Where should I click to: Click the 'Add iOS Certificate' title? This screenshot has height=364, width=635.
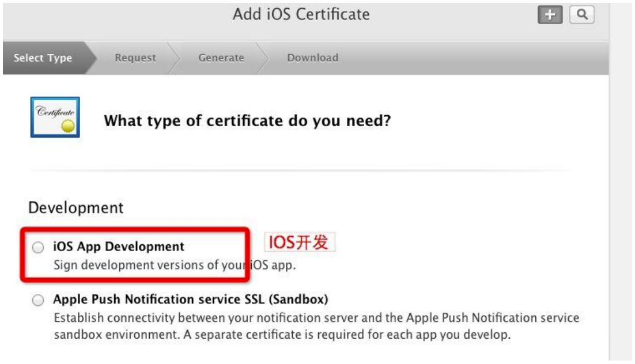coord(301,14)
